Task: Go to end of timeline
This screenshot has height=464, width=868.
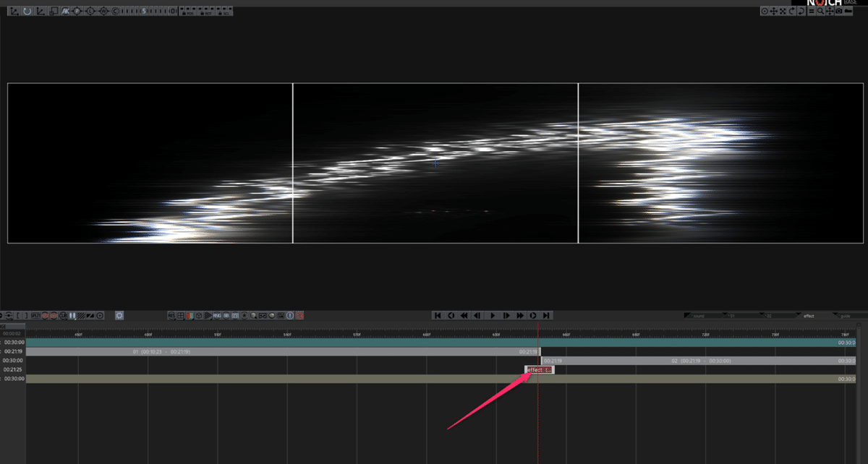Action: (x=546, y=315)
